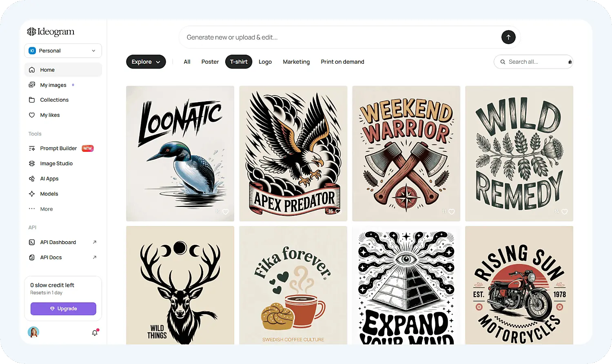Expand the Personal workspace dropdown
The height and width of the screenshot is (364, 612).
[x=63, y=51]
